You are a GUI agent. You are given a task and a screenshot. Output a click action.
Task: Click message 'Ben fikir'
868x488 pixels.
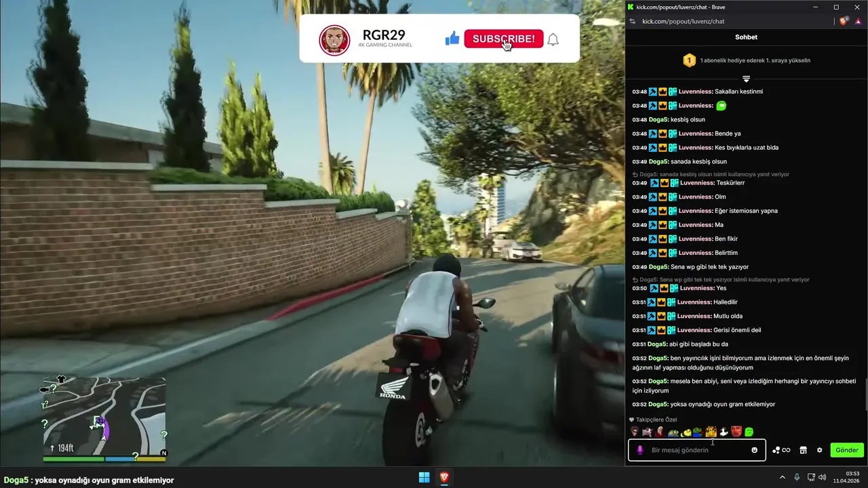point(726,239)
